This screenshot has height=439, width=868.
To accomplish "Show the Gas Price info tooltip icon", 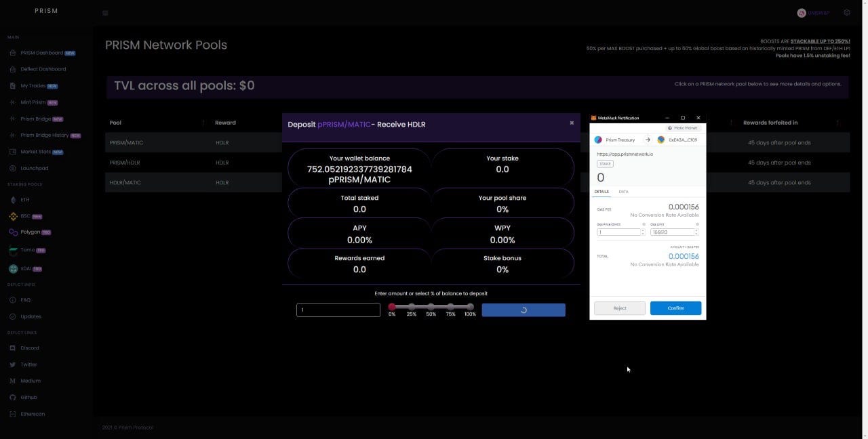I will tap(644, 224).
